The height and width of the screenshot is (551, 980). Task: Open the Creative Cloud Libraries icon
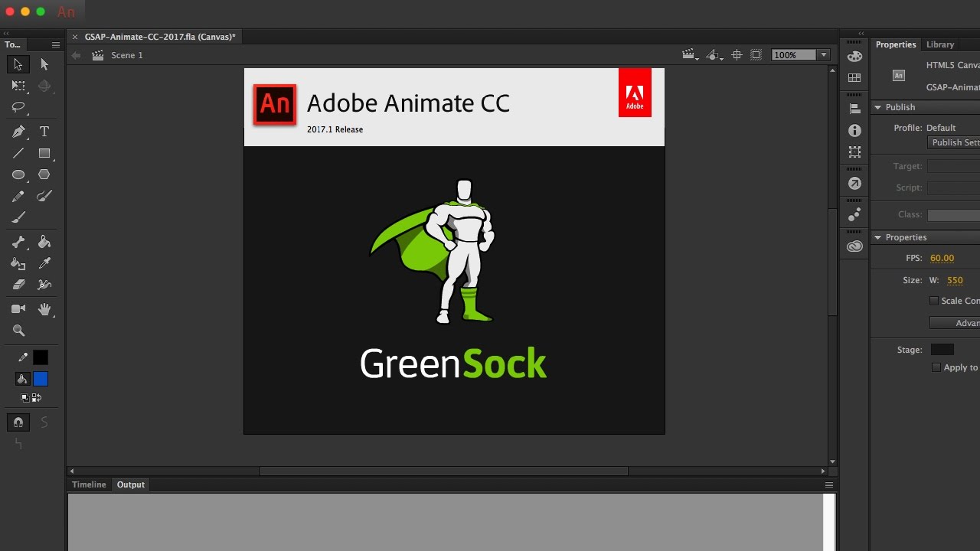pyautogui.click(x=855, y=246)
